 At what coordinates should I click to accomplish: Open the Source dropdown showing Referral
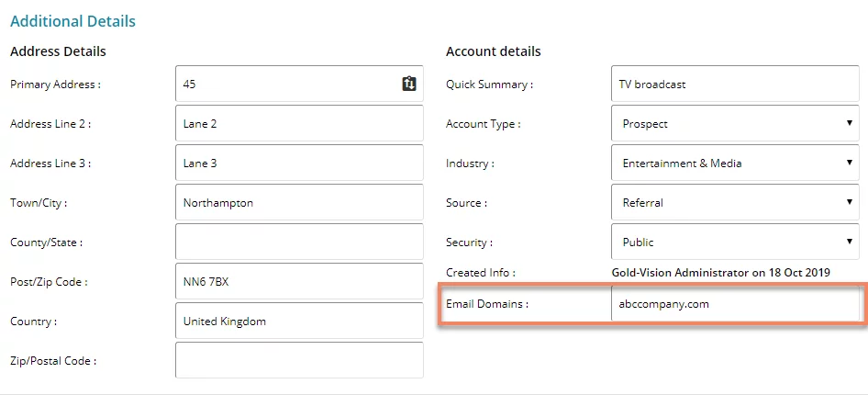tap(735, 203)
